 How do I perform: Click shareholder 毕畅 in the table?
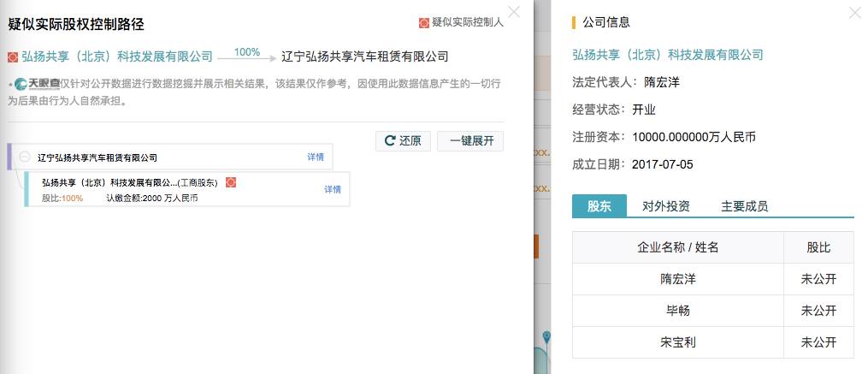(x=677, y=311)
